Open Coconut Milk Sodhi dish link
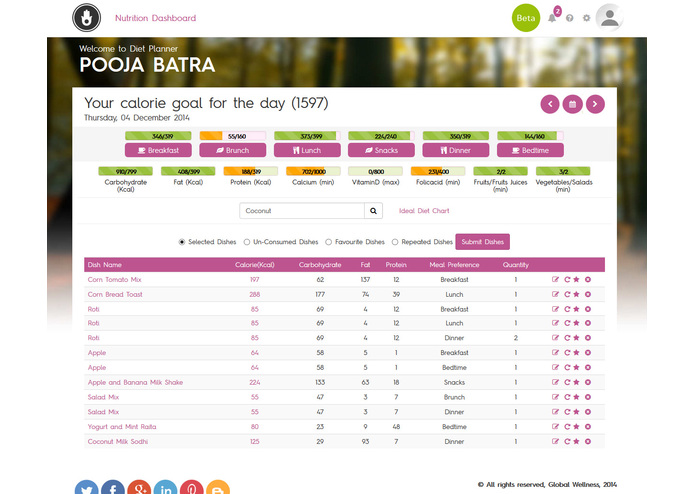The width and height of the screenshot is (695, 494). [118, 442]
